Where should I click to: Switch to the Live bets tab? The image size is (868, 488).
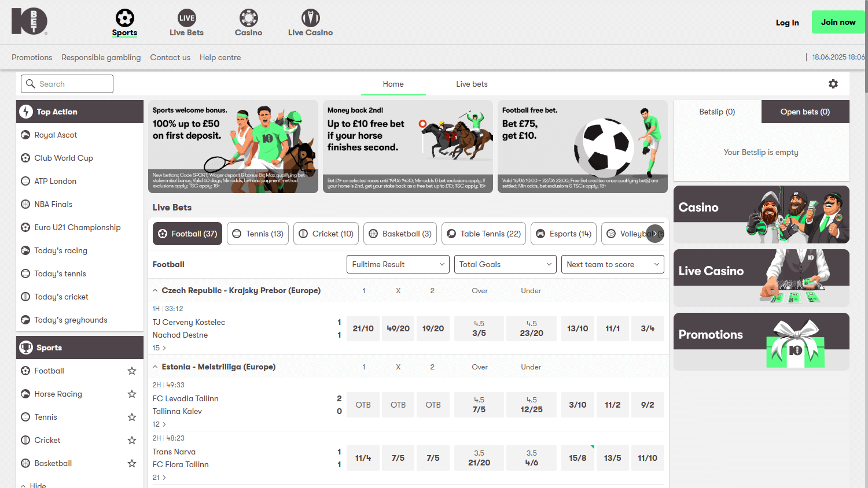472,84
